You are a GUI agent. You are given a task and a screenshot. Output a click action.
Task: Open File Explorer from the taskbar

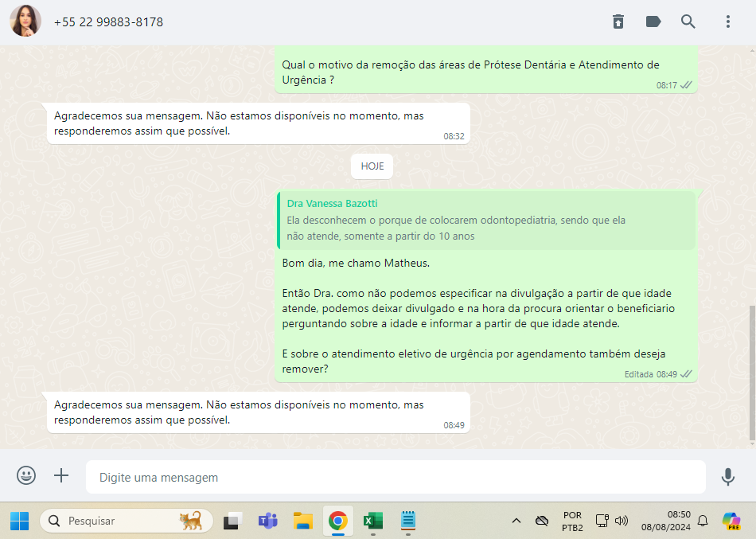[x=303, y=521]
